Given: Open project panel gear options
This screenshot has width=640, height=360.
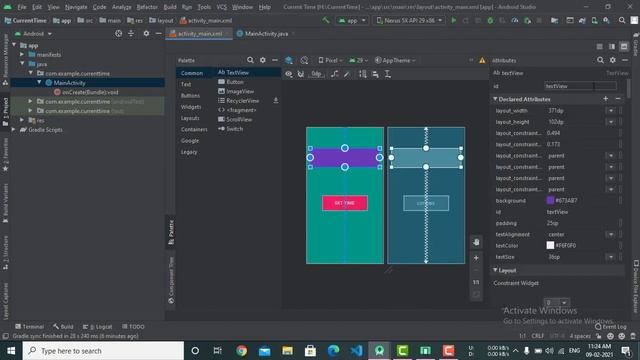Looking at the screenshot, I should [146, 33].
